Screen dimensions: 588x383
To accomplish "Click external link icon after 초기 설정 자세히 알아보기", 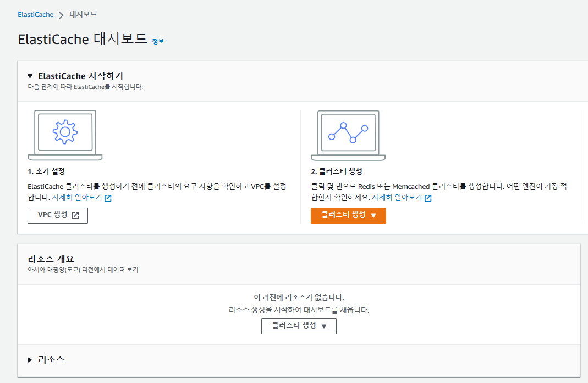I will pos(108,198).
